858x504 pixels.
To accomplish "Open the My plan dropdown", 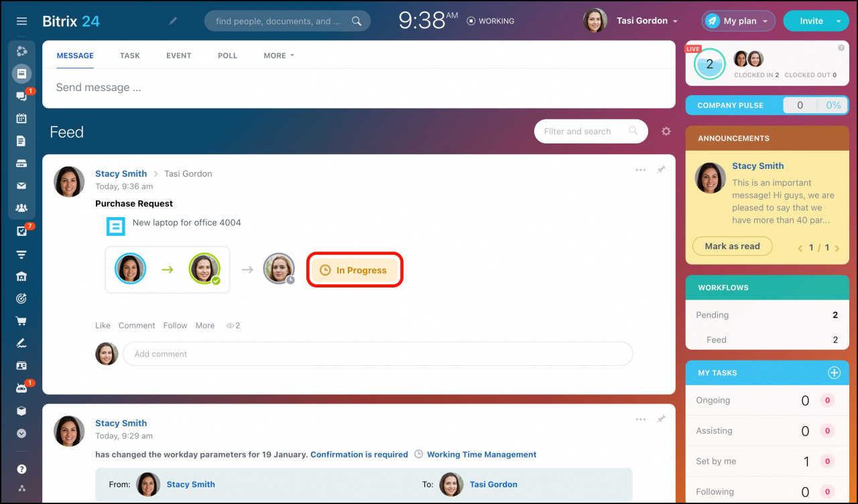I will point(739,21).
